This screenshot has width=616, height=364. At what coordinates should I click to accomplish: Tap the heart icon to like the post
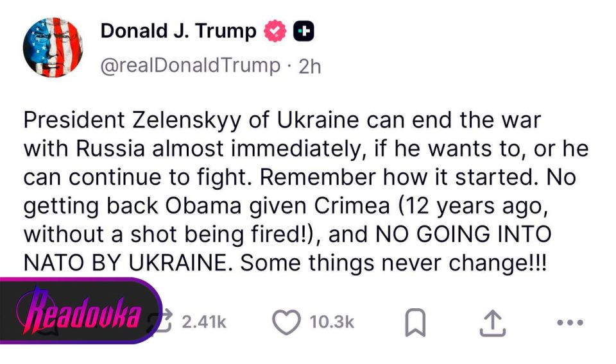pos(286,322)
